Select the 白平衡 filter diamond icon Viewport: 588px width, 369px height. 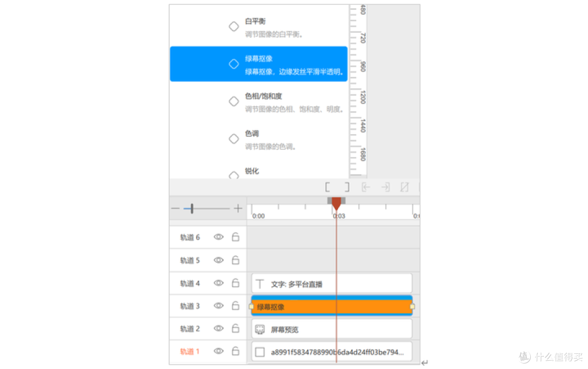point(234,26)
